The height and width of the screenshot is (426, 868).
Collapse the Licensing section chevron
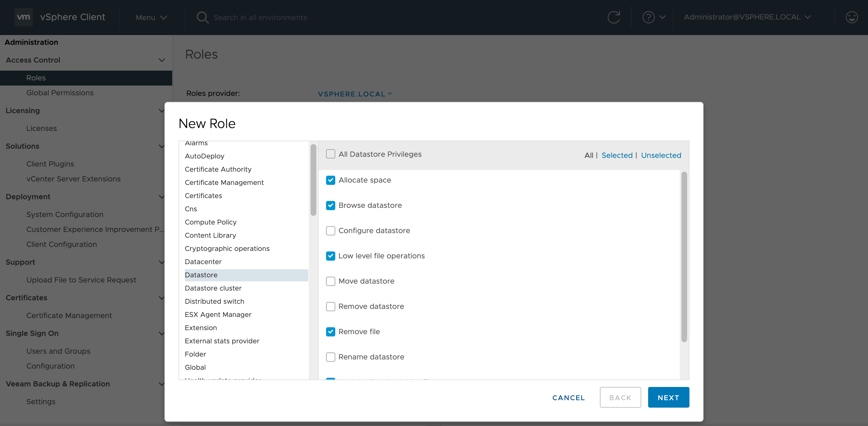click(162, 111)
